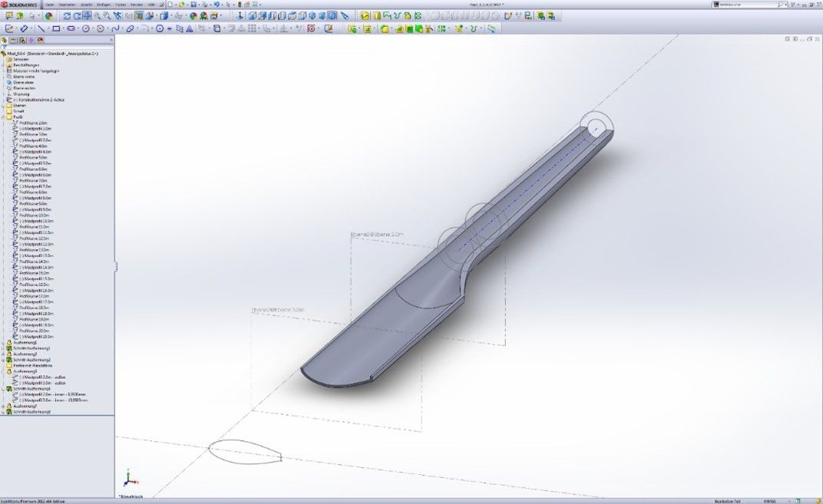
Task: Open the Bearbeiten menu
Action: pos(66,4)
